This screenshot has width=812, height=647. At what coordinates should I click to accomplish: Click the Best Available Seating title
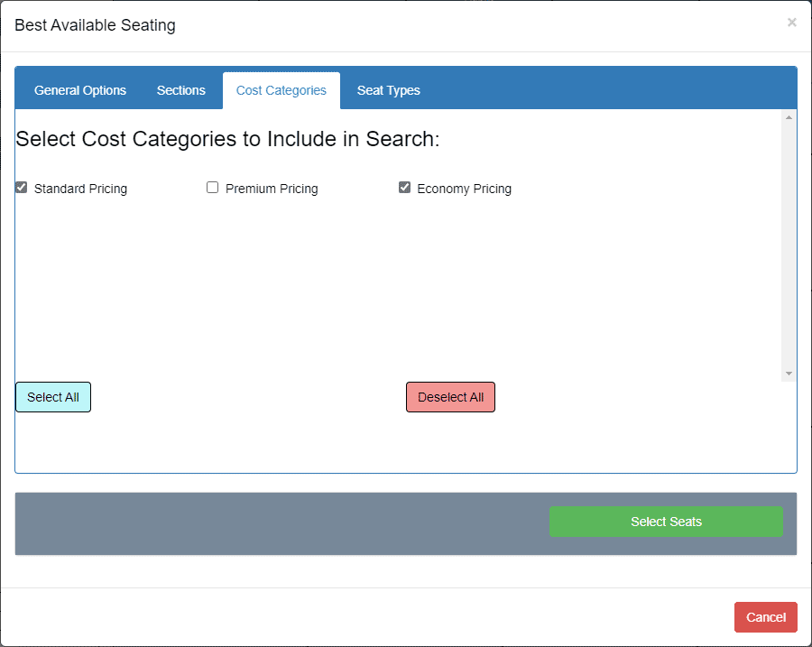point(96,25)
